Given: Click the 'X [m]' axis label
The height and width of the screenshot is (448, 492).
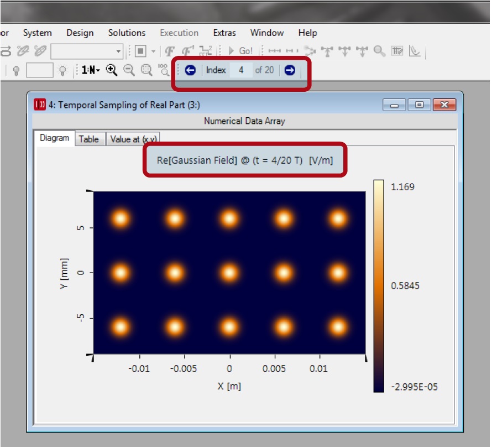Looking at the screenshot, I should coord(229,386).
